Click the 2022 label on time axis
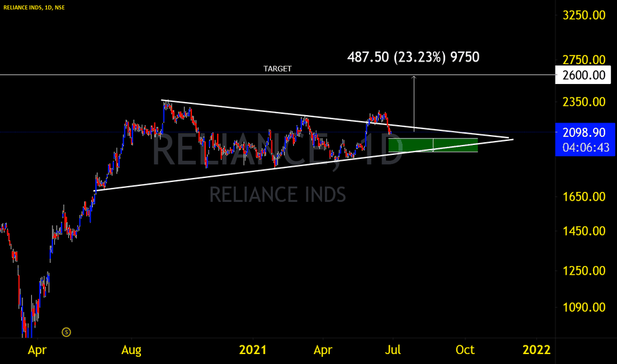Viewport: 617px width, 364px height. click(x=536, y=350)
